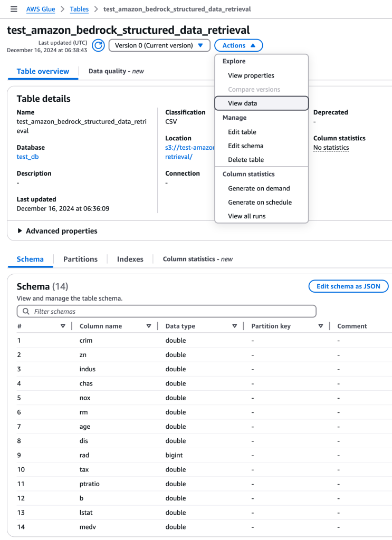This screenshot has width=392, height=540.
Task: Click the refresh table icon
Action: pyautogui.click(x=98, y=45)
